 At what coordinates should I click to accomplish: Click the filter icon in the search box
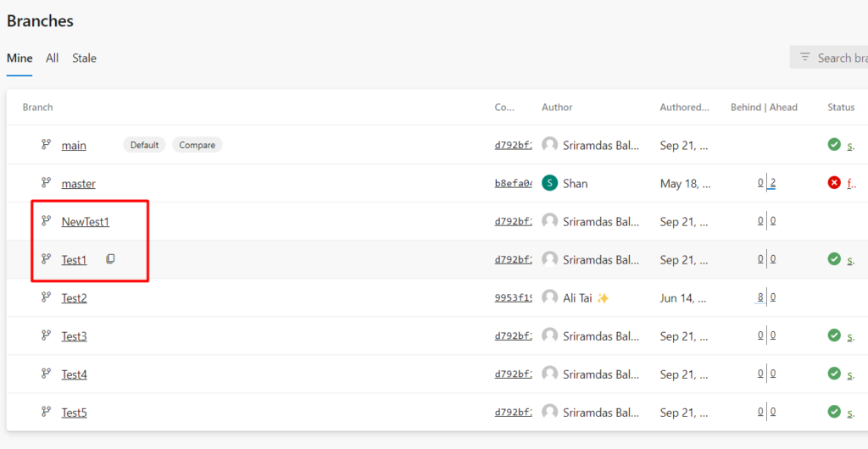tap(804, 58)
